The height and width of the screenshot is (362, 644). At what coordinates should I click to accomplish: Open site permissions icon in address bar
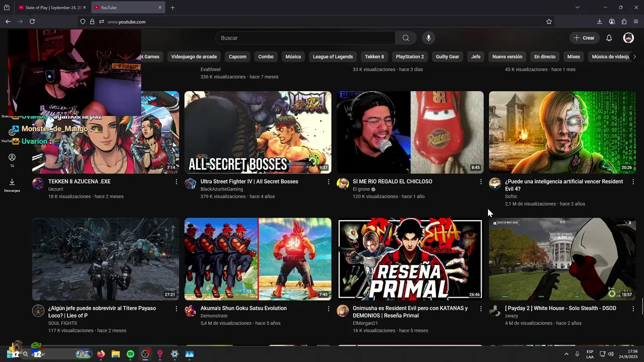pos(102,22)
